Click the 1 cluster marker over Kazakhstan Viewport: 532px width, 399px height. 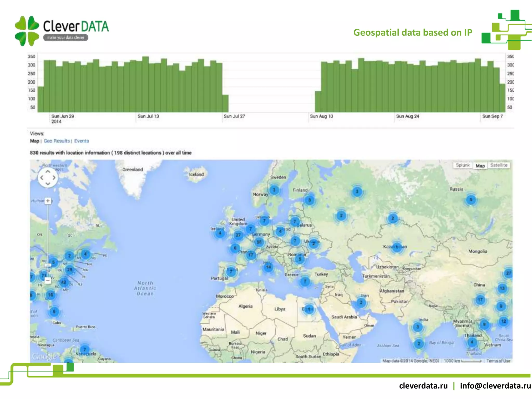(397, 247)
